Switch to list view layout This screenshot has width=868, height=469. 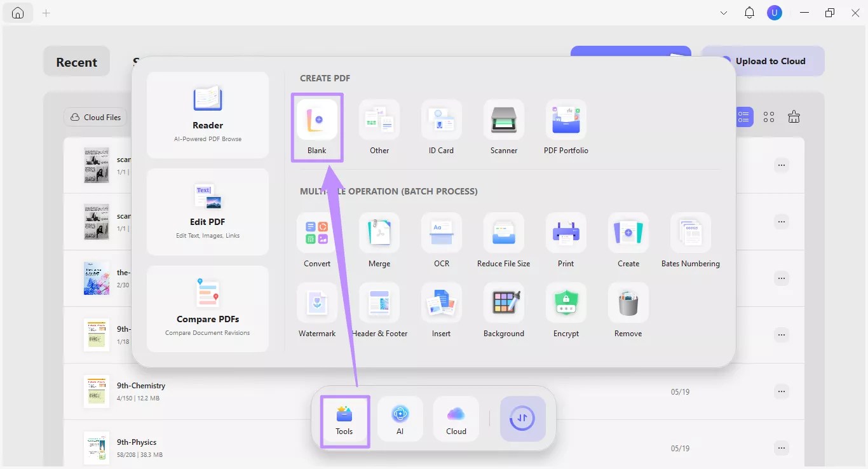[x=744, y=117]
